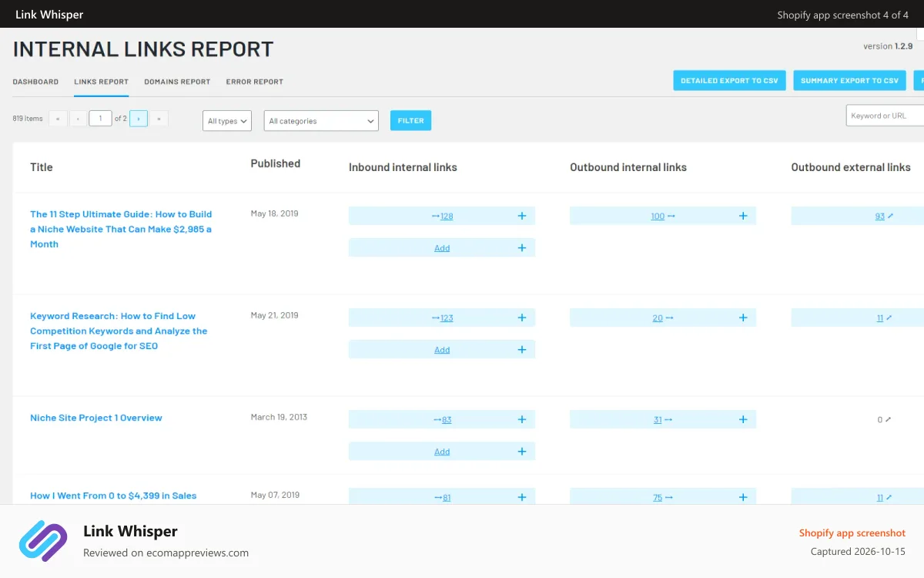
Task: Select the Links Report tab
Action: pyautogui.click(x=101, y=82)
